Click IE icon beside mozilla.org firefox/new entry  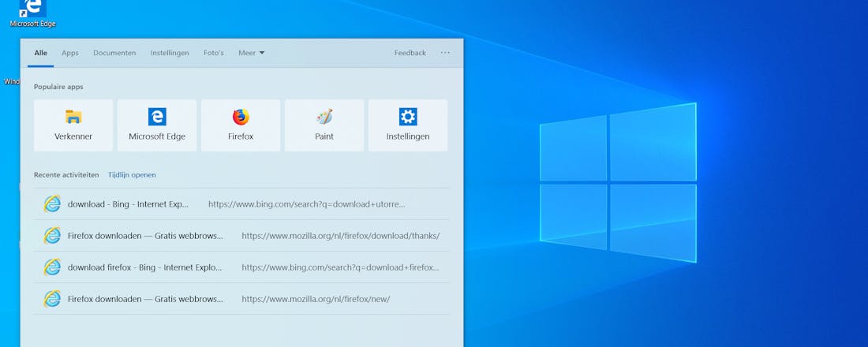coord(52,299)
